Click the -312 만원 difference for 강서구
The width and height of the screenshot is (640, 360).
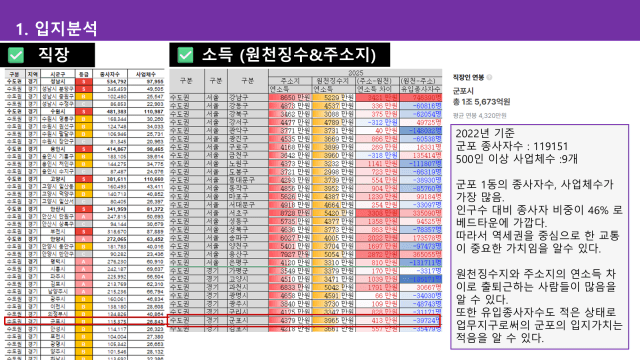pyautogui.click(x=377, y=122)
